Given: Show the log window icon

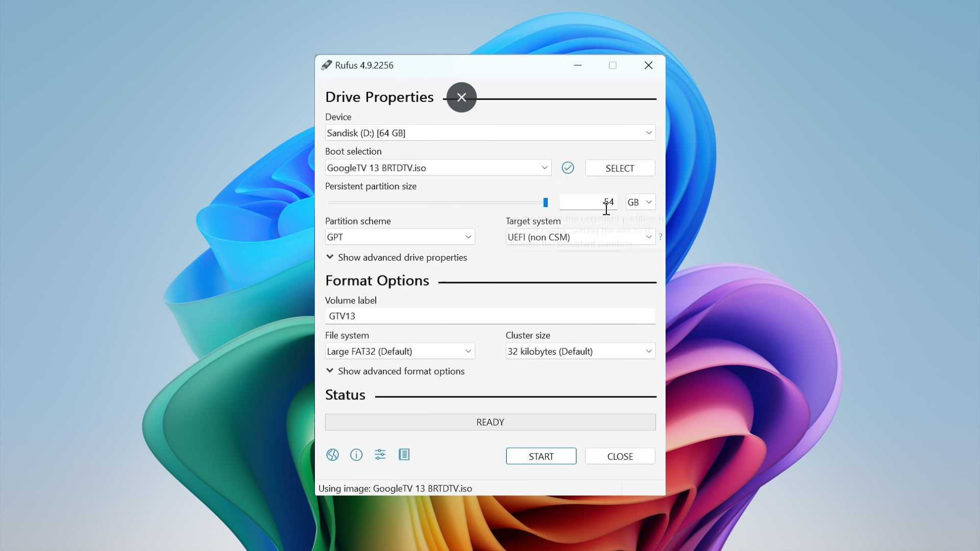Looking at the screenshot, I should click(404, 455).
